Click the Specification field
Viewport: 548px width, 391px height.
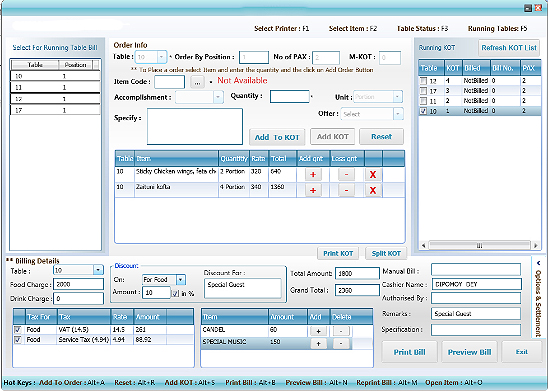(476, 330)
